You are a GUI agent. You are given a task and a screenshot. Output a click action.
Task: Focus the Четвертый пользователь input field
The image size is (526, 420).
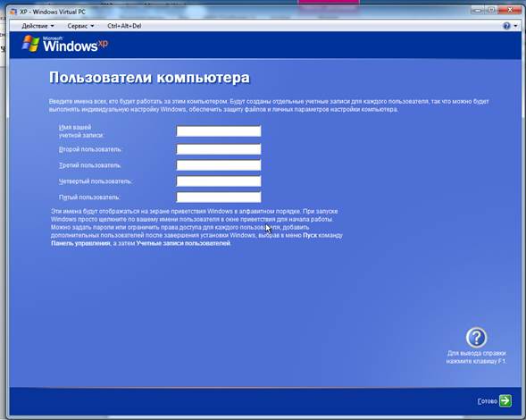pyautogui.click(x=219, y=181)
